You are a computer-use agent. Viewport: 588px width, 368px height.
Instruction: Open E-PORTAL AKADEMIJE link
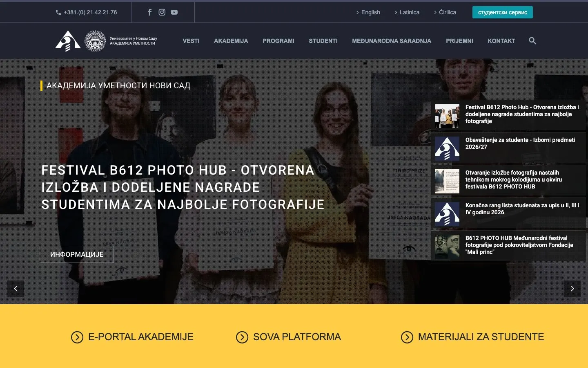coord(141,337)
